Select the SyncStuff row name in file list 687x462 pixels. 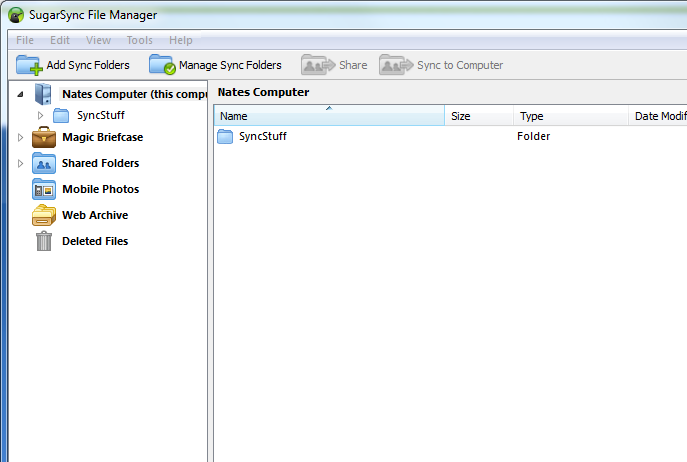263,136
